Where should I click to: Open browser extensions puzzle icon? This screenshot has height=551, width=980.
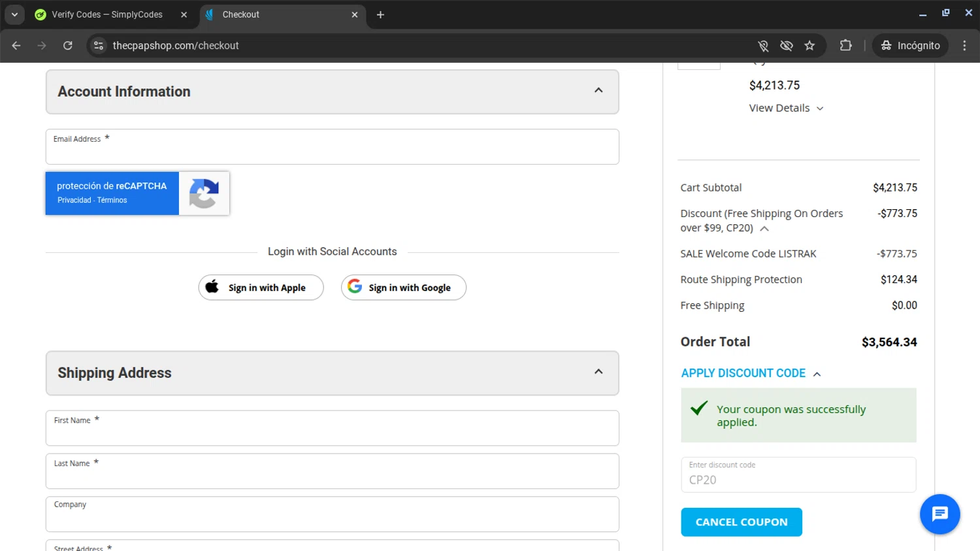pos(845,46)
